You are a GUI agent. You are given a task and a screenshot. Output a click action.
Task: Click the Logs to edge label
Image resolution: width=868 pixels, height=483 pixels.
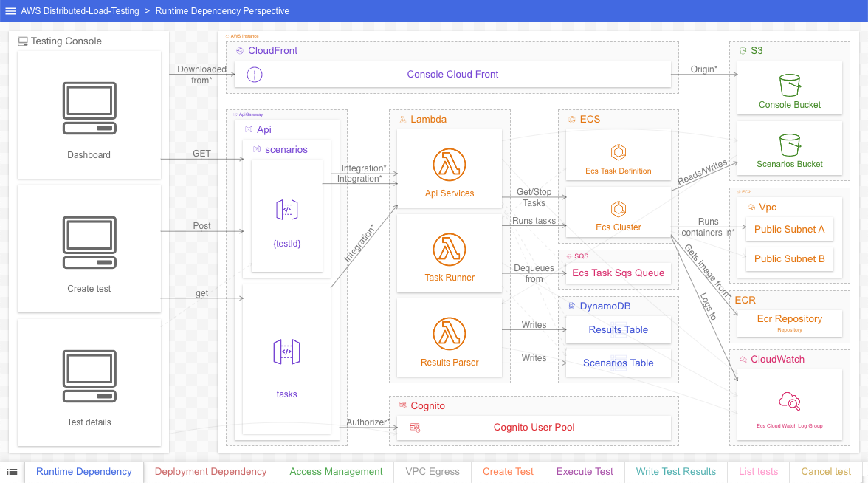(709, 306)
